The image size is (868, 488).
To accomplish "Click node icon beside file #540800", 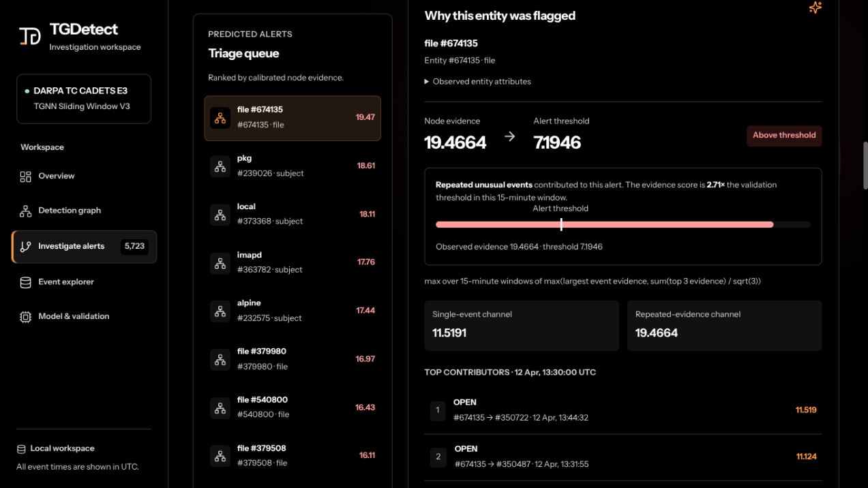I will pyautogui.click(x=220, y=408).
